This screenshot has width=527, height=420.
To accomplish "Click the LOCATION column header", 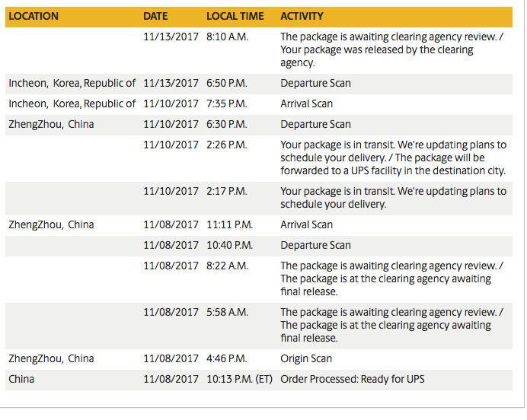I will (x=34, y=16).
